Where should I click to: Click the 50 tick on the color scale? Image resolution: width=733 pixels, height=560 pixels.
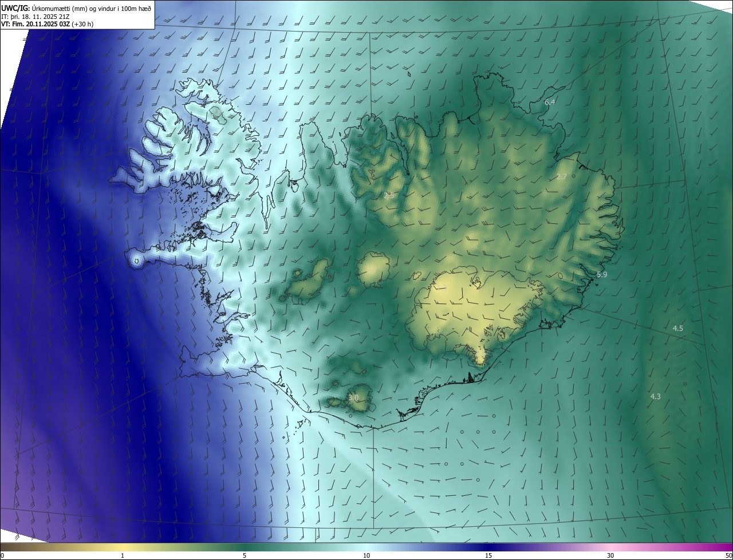tap(728, 555)
